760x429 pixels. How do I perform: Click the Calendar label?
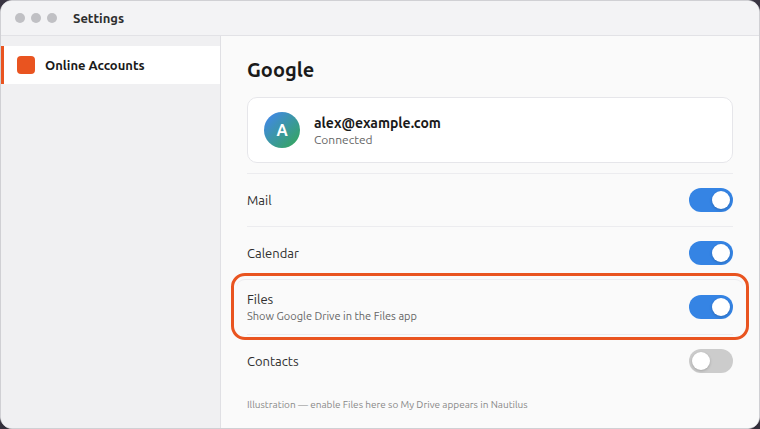pos(273,254)
